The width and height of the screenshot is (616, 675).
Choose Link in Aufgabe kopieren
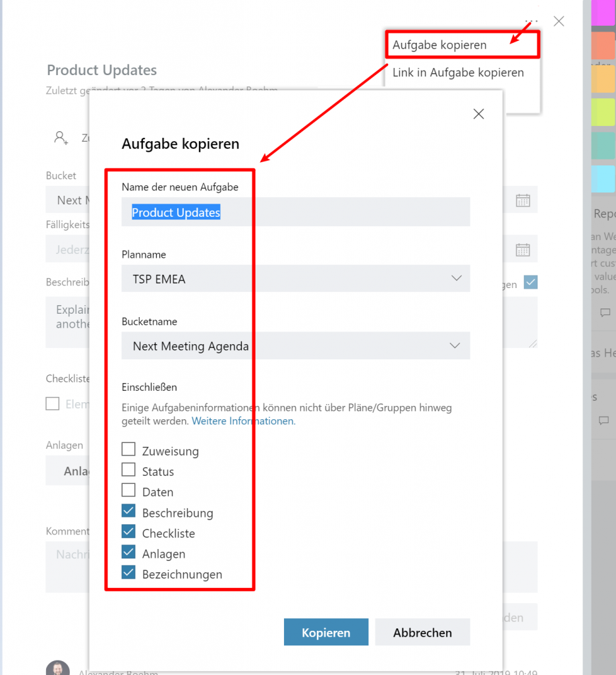(458, 73)
